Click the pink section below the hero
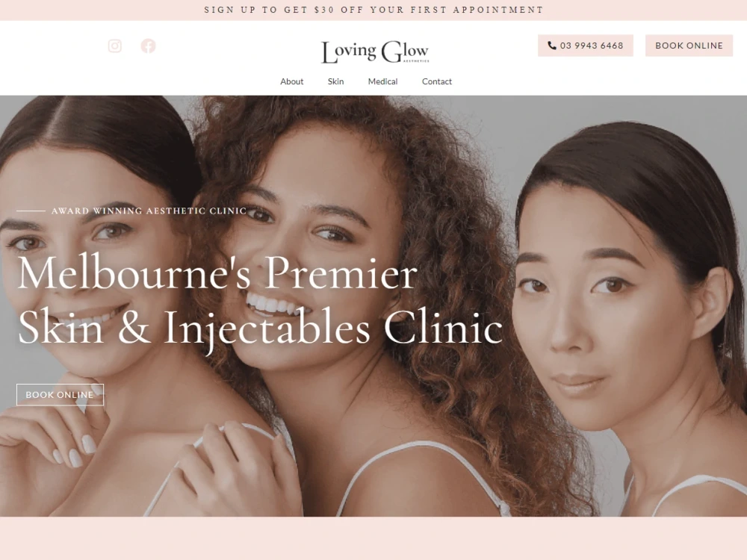747x560 pixels. 373,538
